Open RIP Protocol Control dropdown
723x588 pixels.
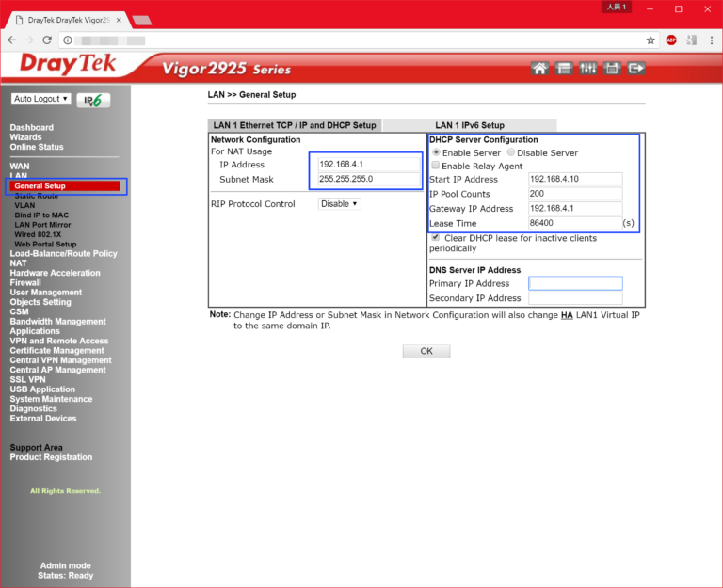339,203
